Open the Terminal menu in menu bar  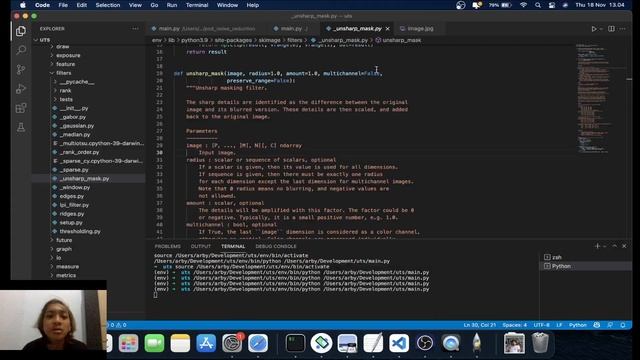[197, 5]
